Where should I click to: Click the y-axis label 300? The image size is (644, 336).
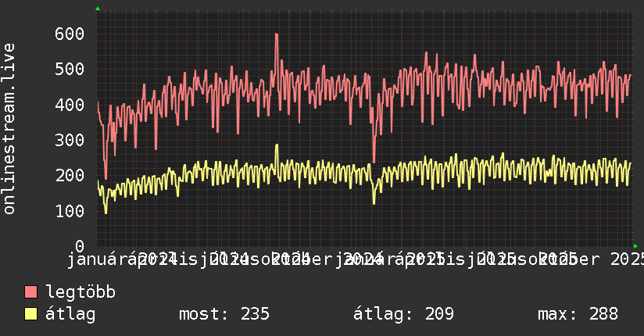[x=70, y=140]
